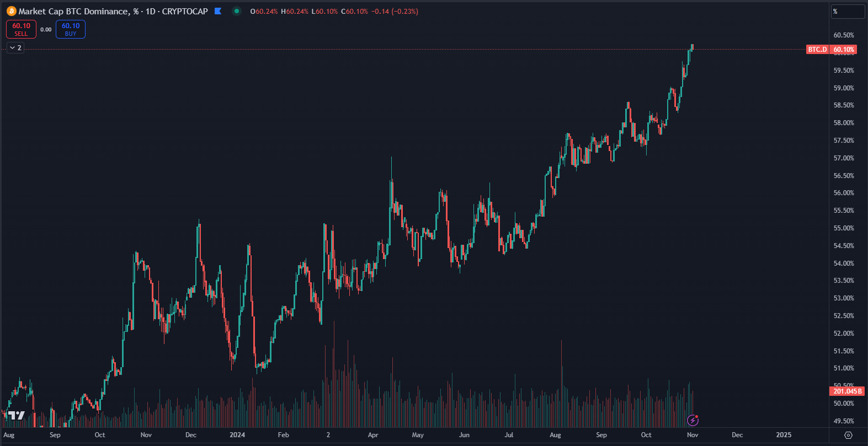Click the 2025 label on the time axis
Screen dimensions: 868x446
click(784, 435)
